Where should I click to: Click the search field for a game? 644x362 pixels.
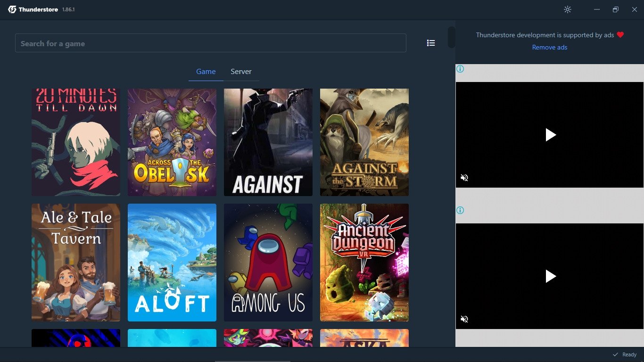click(210, 42)
